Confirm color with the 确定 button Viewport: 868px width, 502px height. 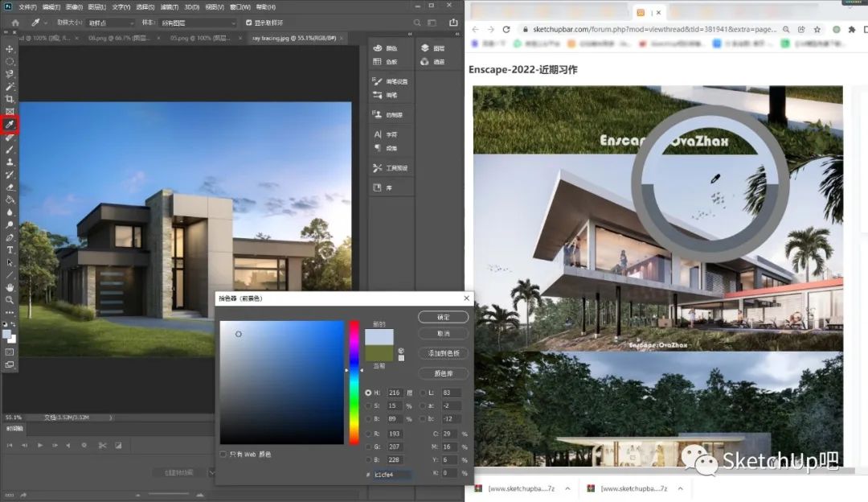click(x=443, y=317)
